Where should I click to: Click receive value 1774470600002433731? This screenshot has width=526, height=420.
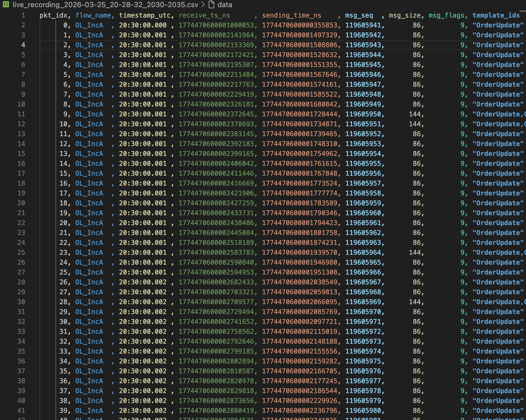tap(216, 213)
